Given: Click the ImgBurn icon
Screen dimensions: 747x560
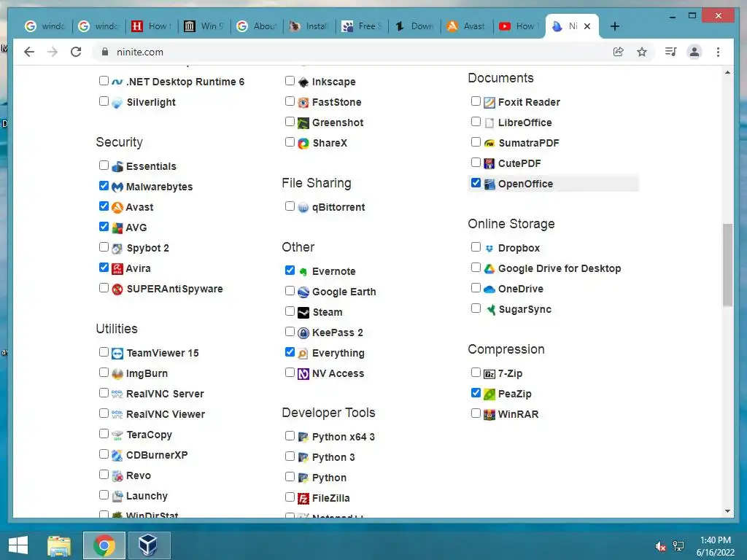Looking at the screenshot, I should pyautogui.click(x=117, y=374).
